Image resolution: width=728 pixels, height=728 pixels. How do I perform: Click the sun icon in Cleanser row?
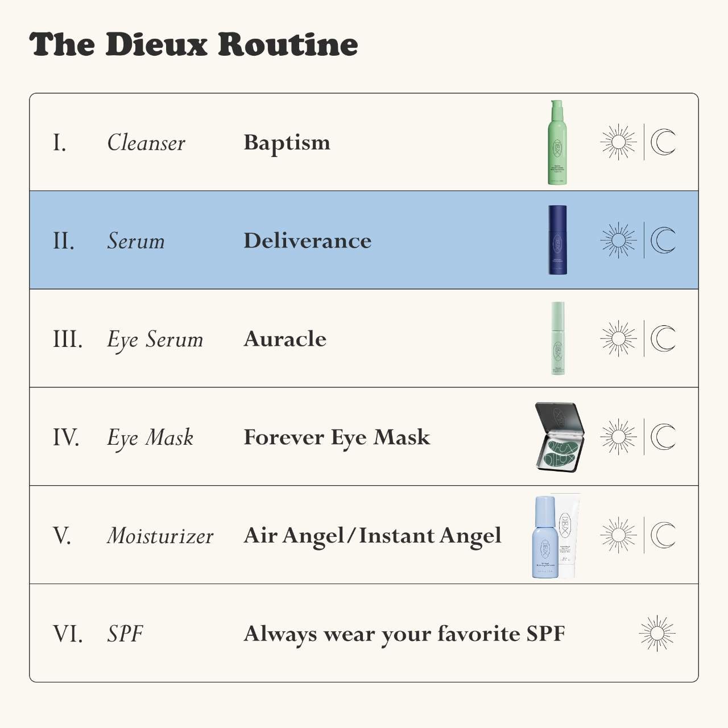pyautogui.click(x=618, y=142)
